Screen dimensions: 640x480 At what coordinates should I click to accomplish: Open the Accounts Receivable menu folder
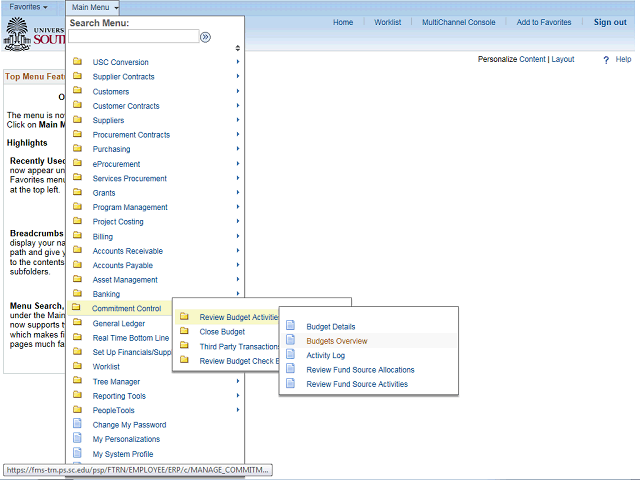[127, 251]
